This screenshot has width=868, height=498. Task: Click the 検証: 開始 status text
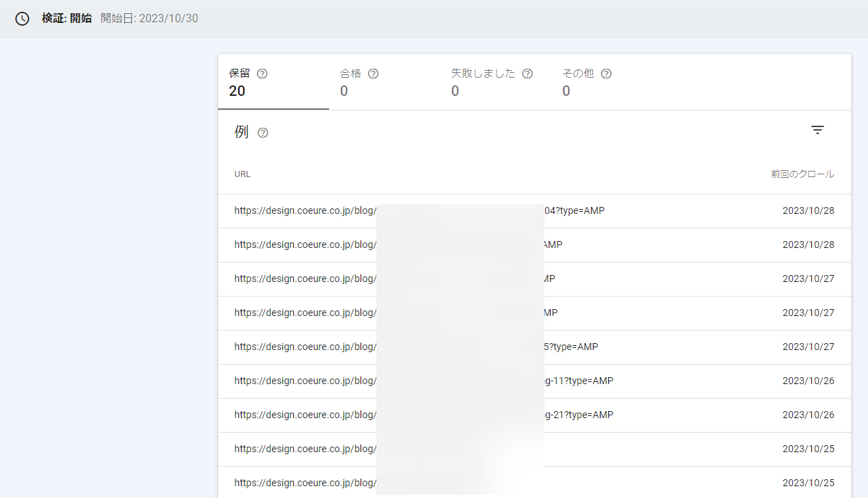(x=66, y=19)
